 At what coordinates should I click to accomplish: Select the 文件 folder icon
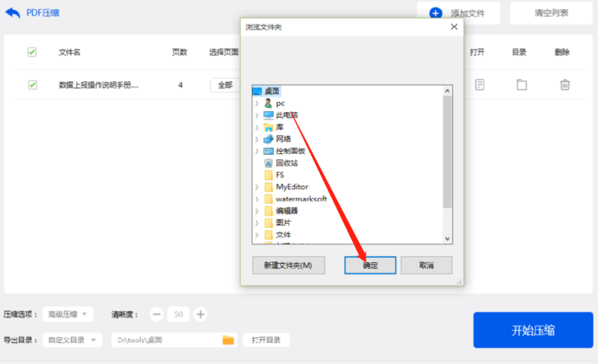click(x=268, y=235)
